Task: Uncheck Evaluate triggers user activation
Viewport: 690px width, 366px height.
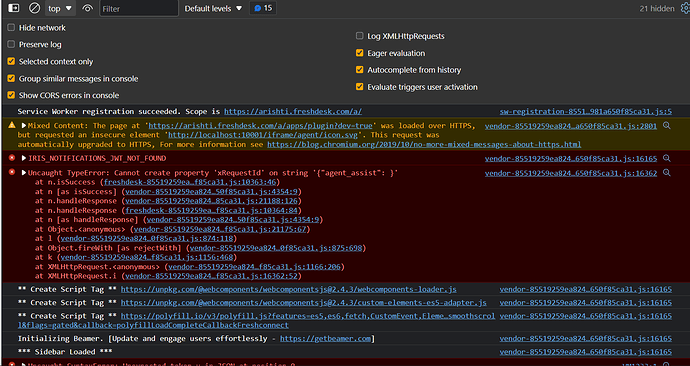Action: [x=360, y=87]
